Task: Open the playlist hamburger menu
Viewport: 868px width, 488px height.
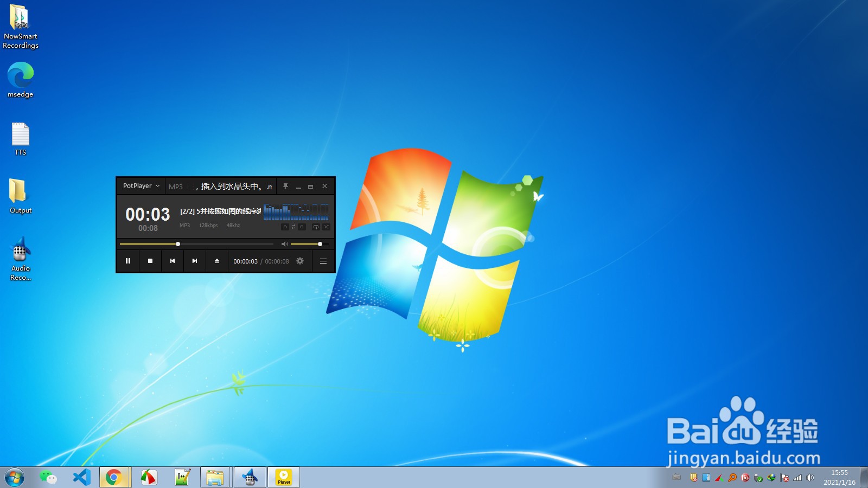Action: coord(323,261)
